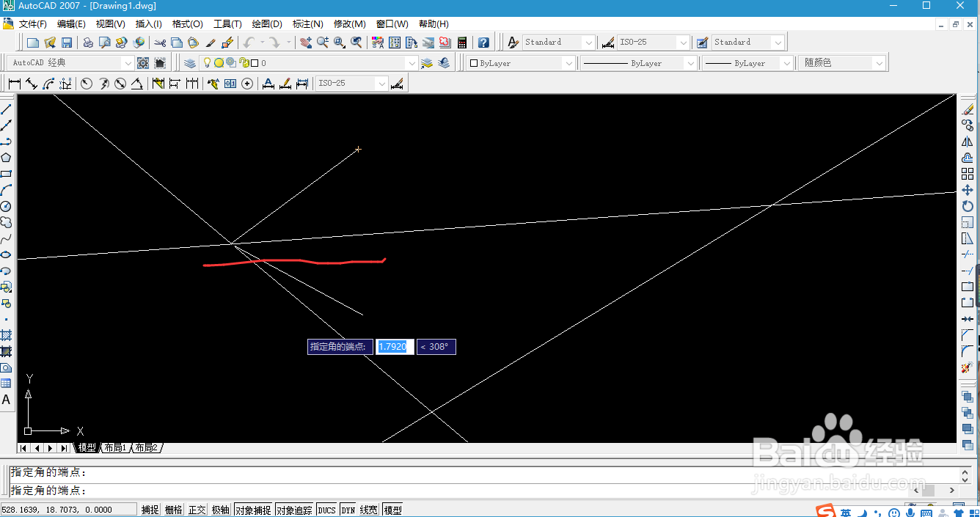980x517 pixels.
Task: Switch to the 布局2 layout tab
Action: tap(147, 447)
